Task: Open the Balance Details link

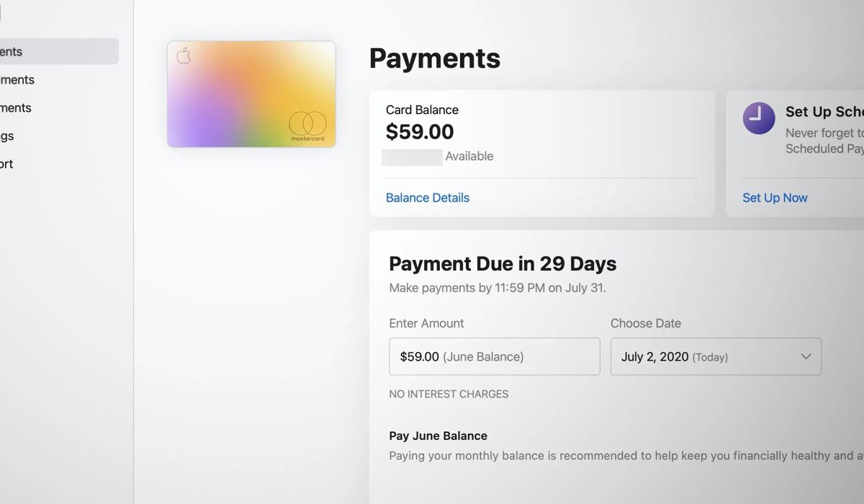Action: point(427,197)
